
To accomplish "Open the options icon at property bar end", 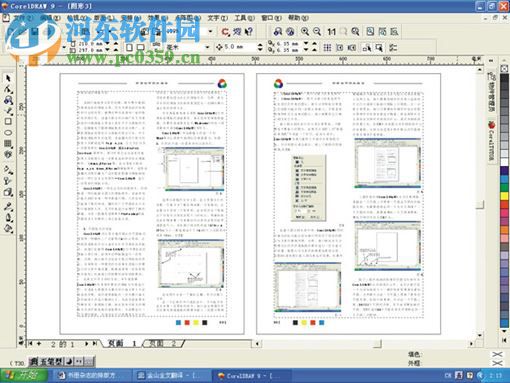I will click(393, 48).
